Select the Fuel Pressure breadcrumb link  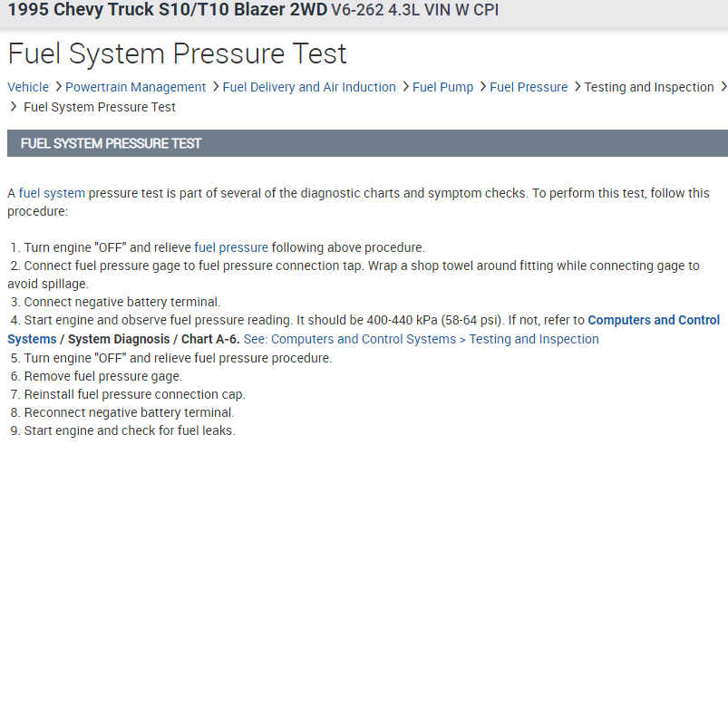tap(529, 87)
